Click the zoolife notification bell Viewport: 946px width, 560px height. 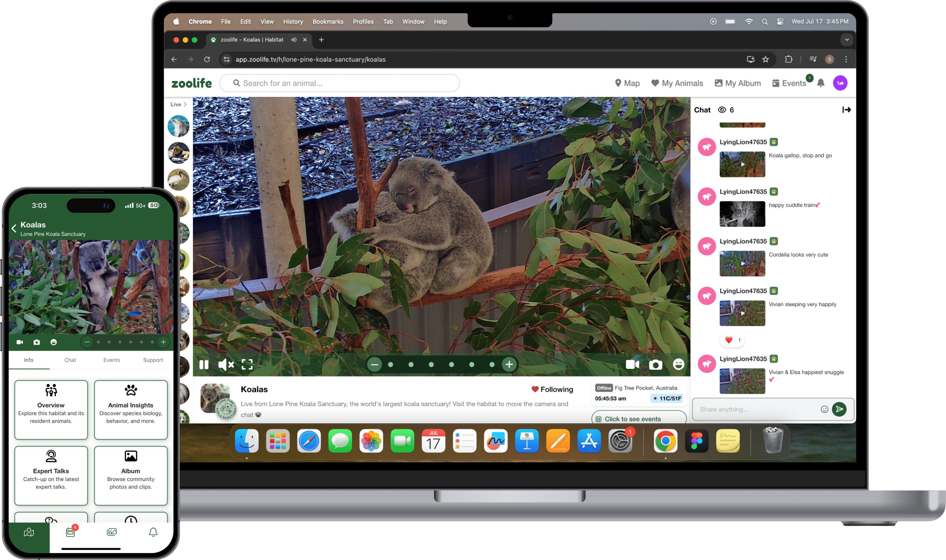pos(820,83)
